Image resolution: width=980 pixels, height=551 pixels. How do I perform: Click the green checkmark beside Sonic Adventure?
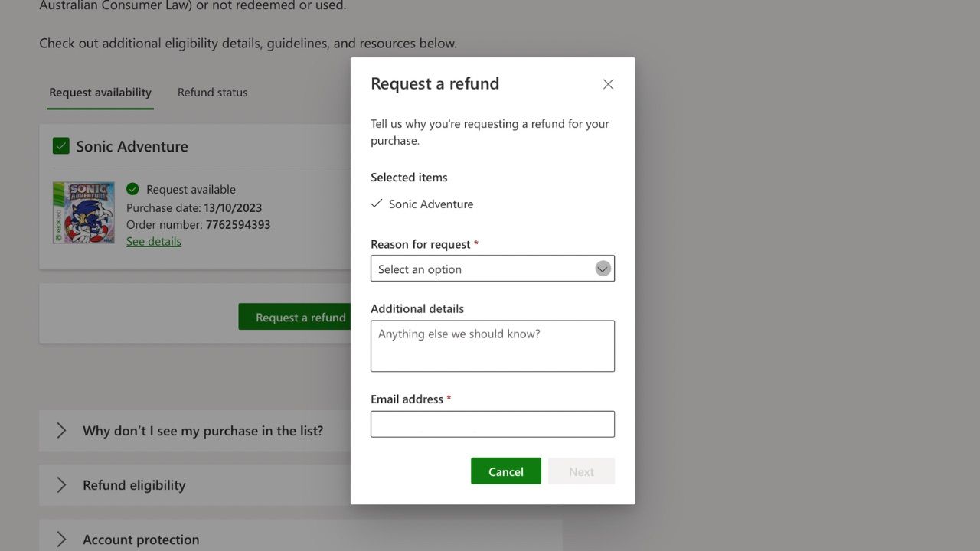point(60,145)
